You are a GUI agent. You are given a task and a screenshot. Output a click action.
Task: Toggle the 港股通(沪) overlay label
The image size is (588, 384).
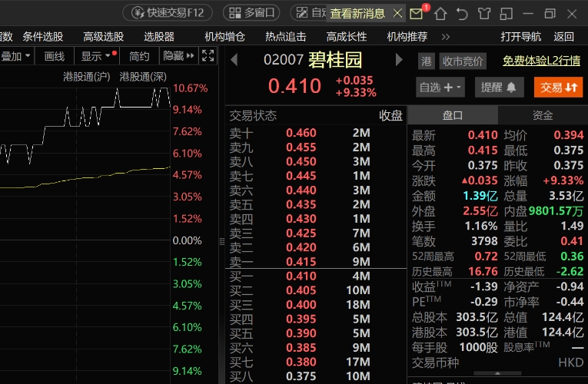click(x=87, y=77)
